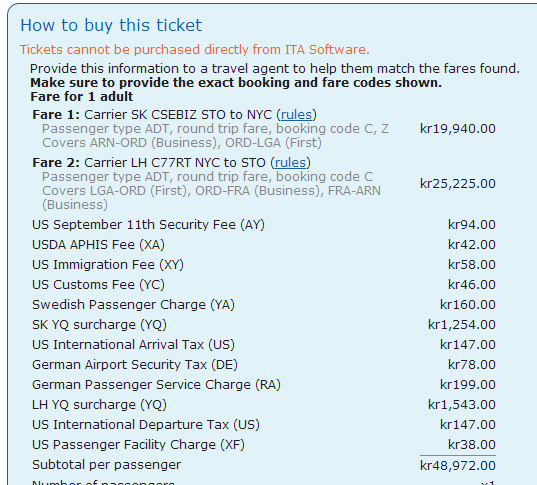Click the subtotal amount kr48,972.00

[458, 466]
